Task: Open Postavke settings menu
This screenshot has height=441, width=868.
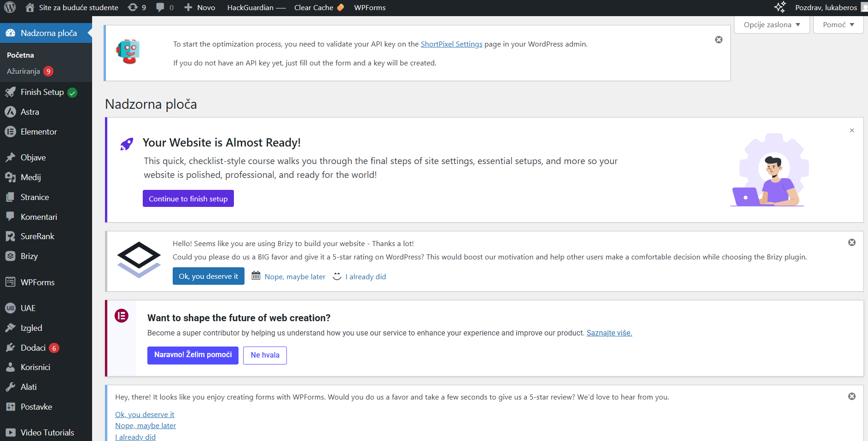Action: click(x=36, y=407)
